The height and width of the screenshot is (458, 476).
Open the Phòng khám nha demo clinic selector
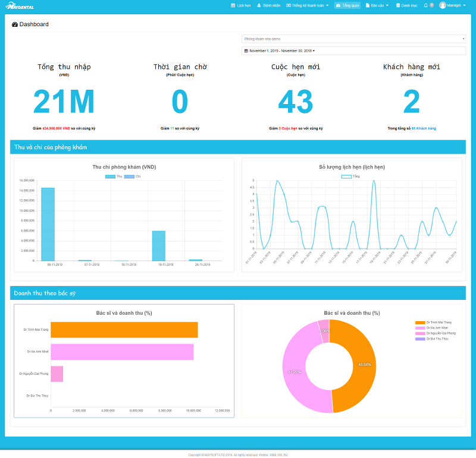point(353,39)
